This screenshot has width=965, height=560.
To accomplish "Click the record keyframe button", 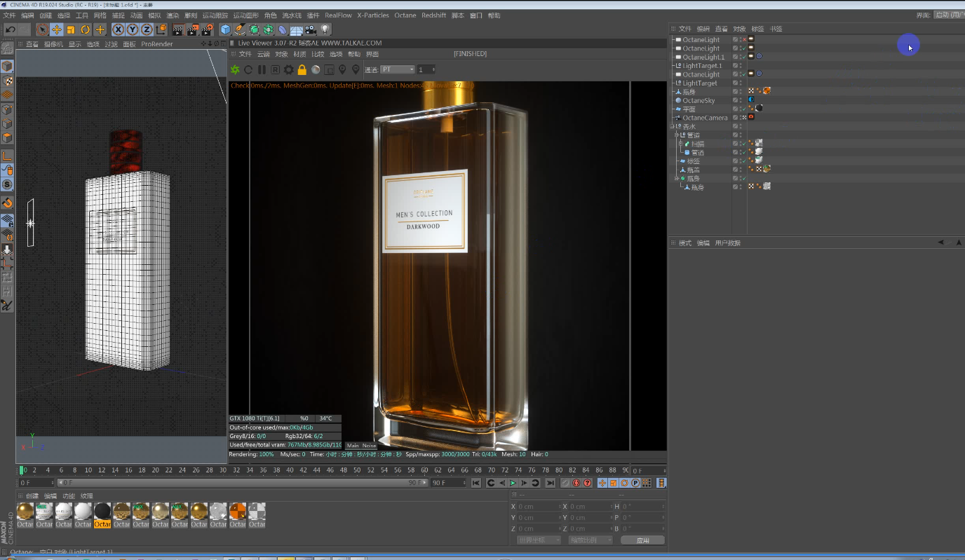I will coord(565,483).
